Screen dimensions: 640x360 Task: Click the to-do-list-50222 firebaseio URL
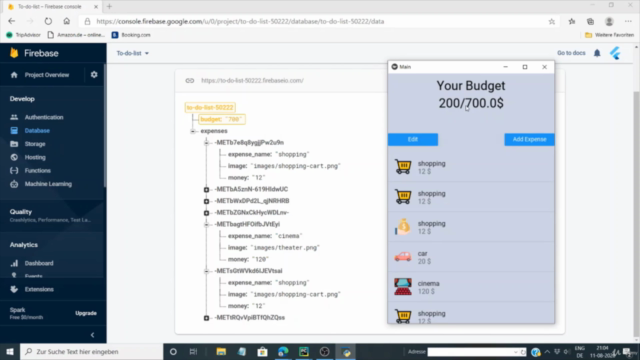252,80
